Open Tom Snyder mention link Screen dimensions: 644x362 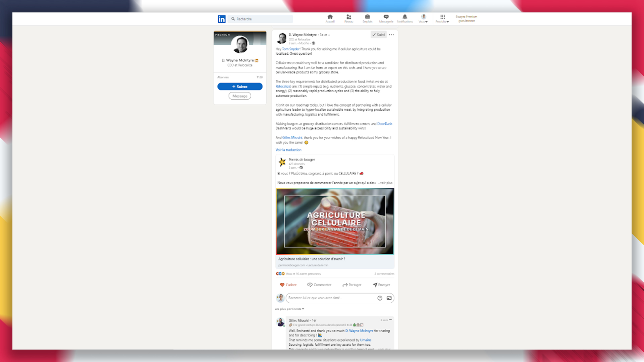[291, 49]
